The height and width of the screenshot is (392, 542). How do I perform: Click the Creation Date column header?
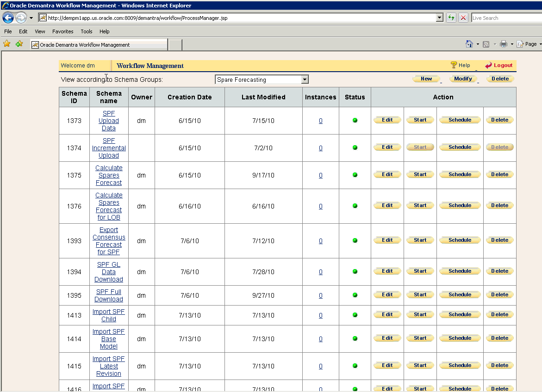click(189, 97)
